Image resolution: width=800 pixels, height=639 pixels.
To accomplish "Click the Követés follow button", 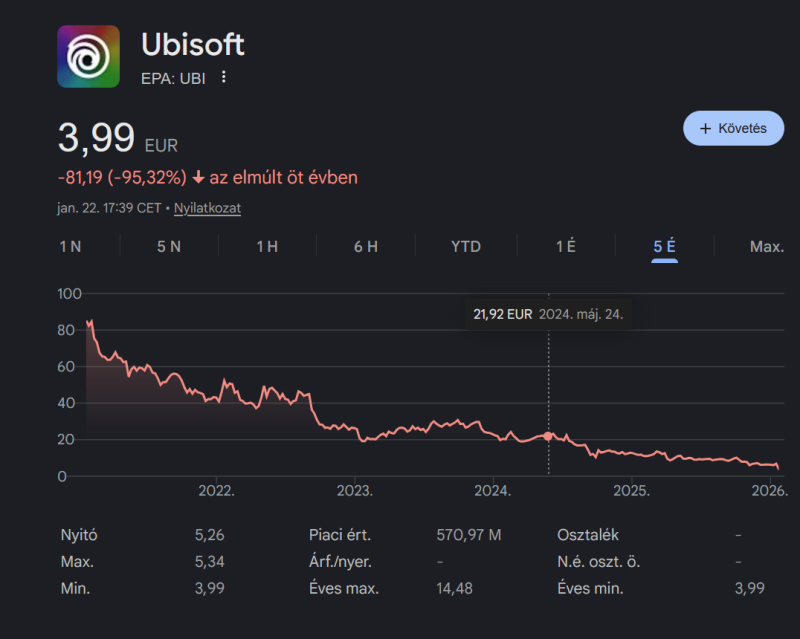I will click(x=733, y=128).
